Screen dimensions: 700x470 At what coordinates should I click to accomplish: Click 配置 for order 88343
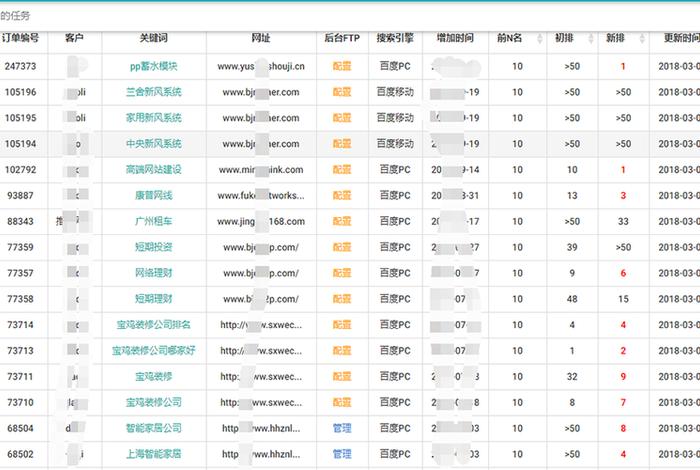[342, 221]
